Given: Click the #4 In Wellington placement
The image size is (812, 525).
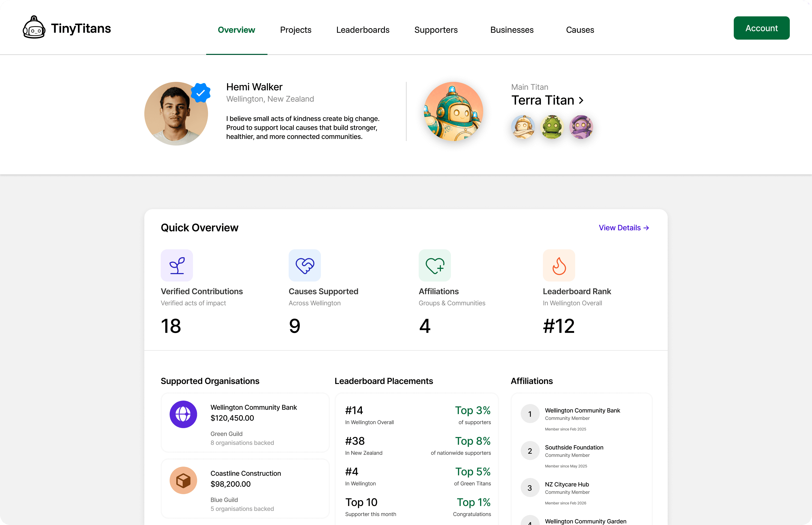Looking at the screenshot, I should coord(360,476).
